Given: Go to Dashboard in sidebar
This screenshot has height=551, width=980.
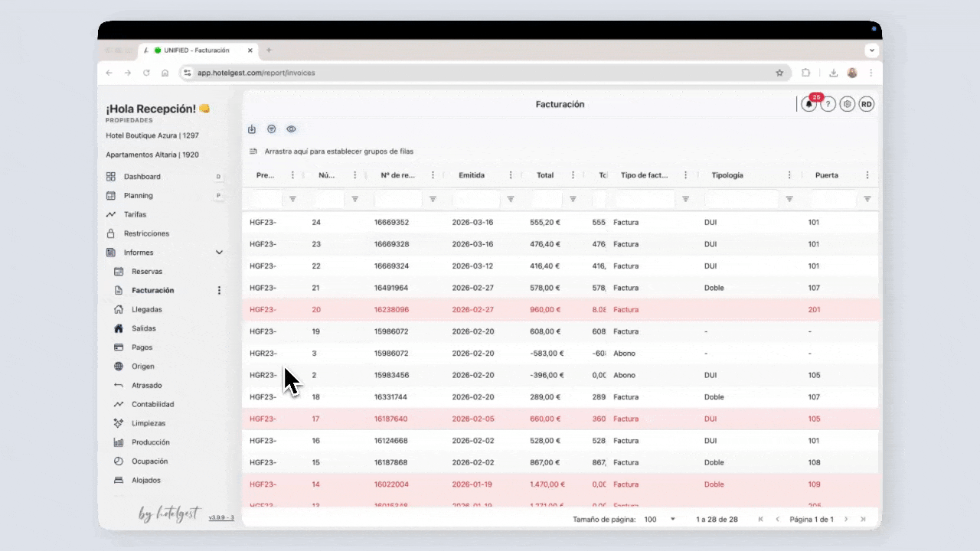Looking at the screenshot, I should point(142,177).
